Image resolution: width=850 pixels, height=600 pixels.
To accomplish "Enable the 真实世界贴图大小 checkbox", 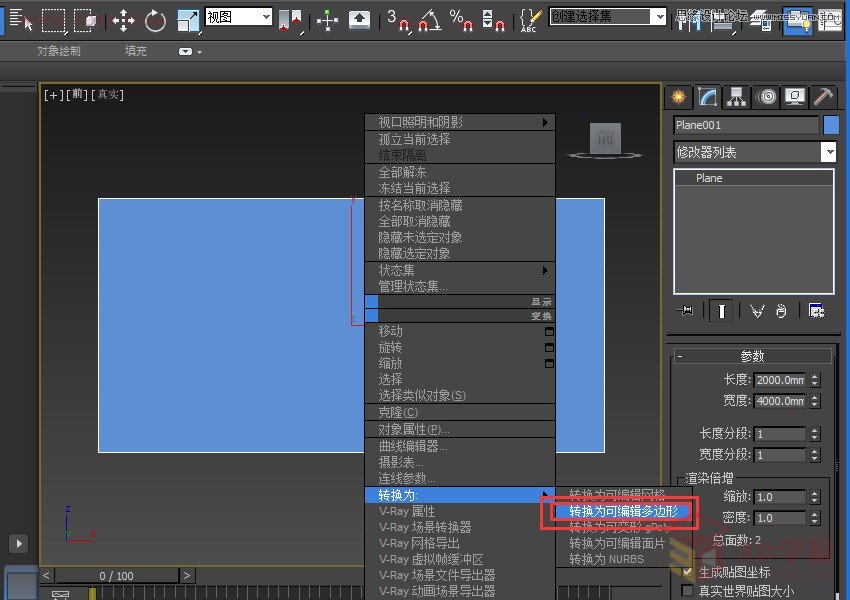I will (x=688, y=588).
